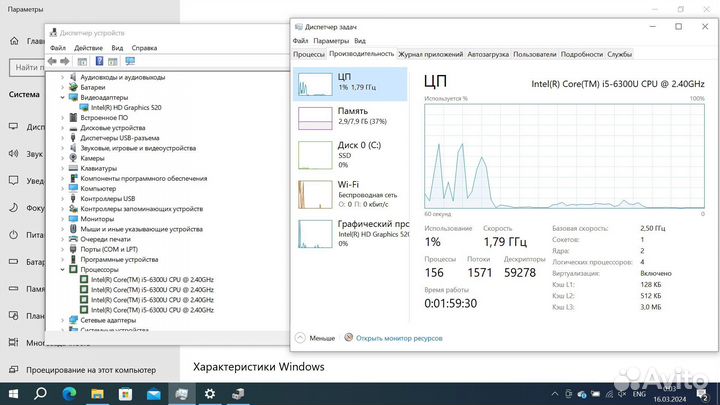The width and height of the screenshot is (720, 405).
Task: Click the Порты (COM и LPT) icon
Action: [x=73, y=249]
